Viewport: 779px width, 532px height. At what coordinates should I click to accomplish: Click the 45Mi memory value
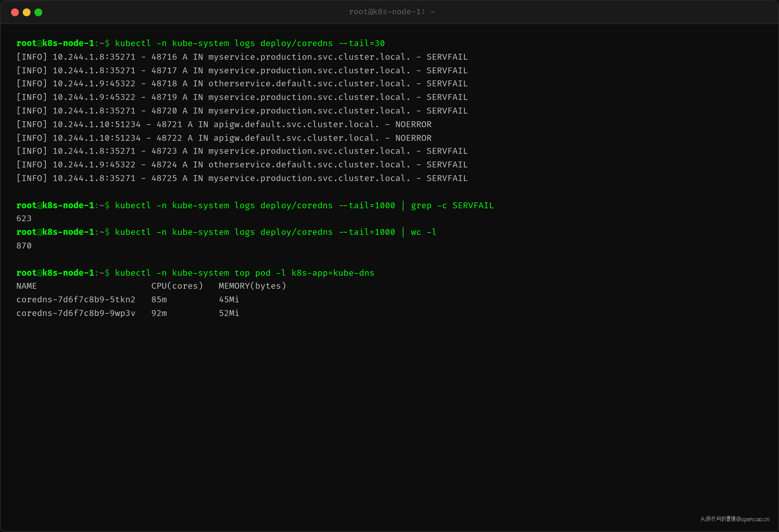229,300
